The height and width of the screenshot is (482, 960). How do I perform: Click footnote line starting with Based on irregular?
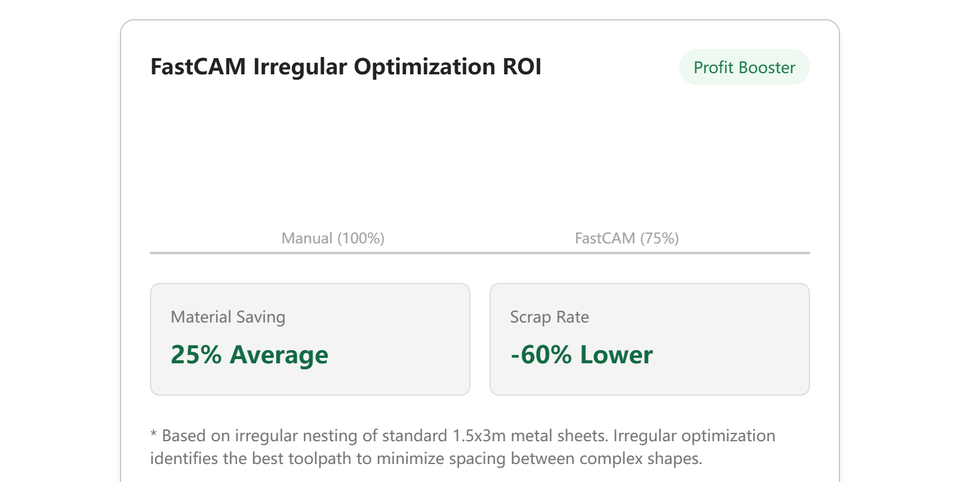[463, 436]
